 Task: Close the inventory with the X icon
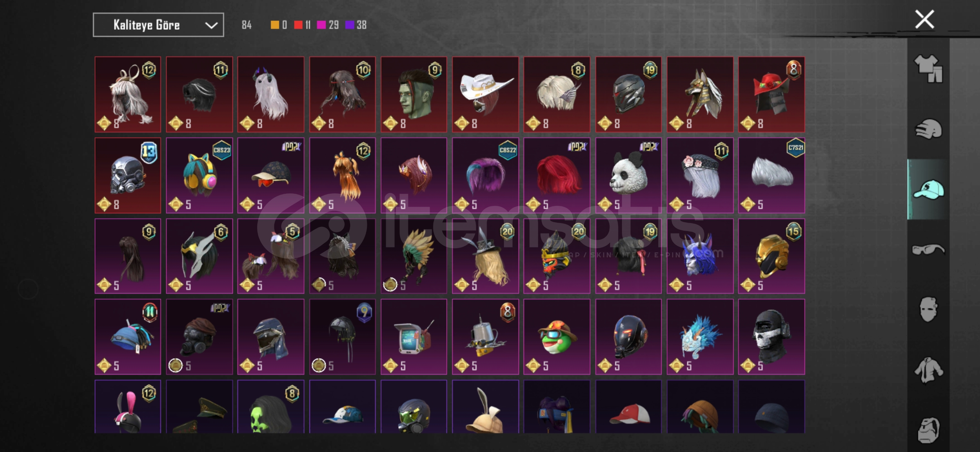925,19
